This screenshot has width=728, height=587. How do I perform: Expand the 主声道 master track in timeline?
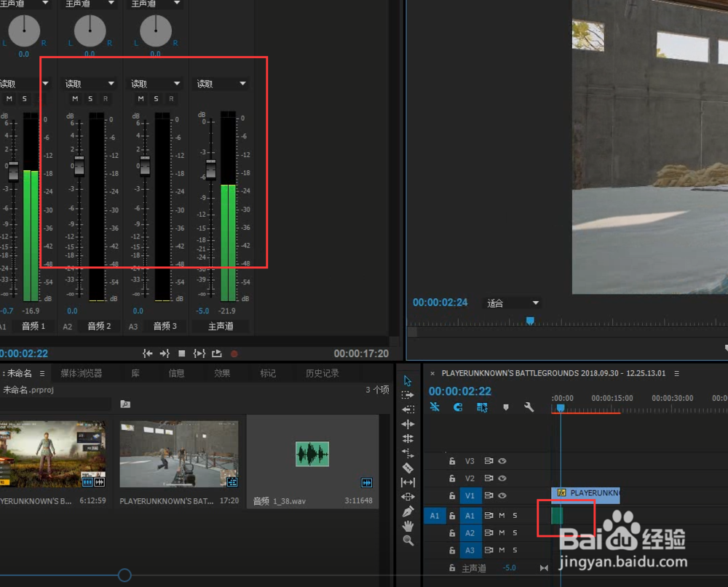coord(544,568)
